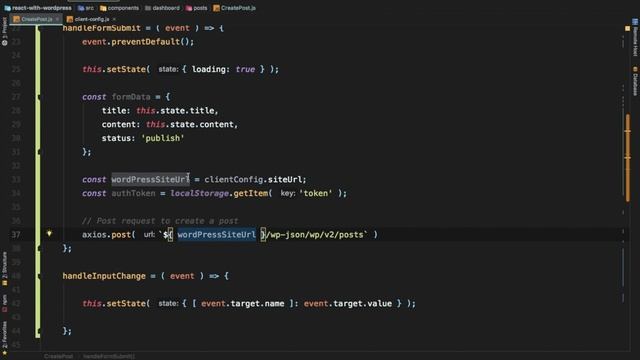Click this.state.content on the content line
The width and height of the screenshot is (640, 360).
click(x=190, y=124)
